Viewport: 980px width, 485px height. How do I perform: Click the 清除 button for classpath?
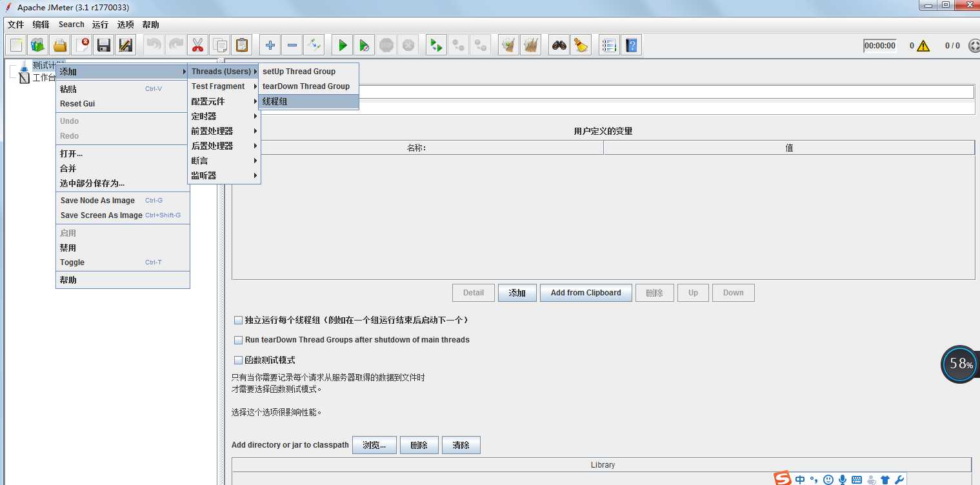coord(461,445)
